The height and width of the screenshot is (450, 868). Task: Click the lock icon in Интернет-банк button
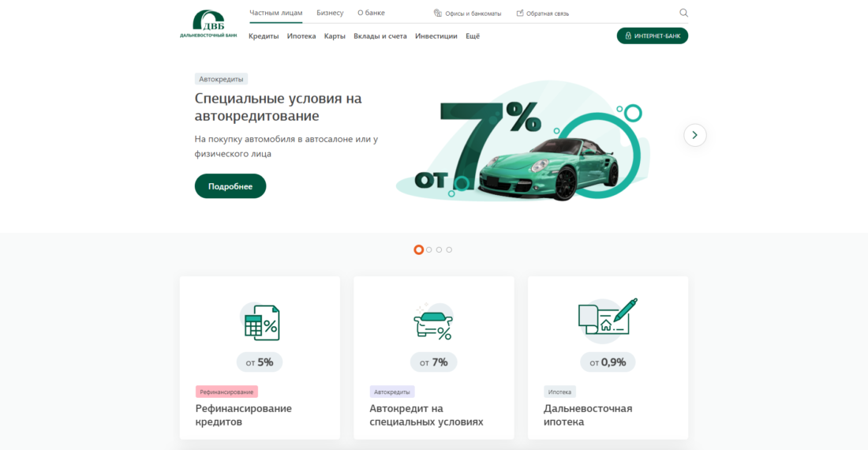628,36
